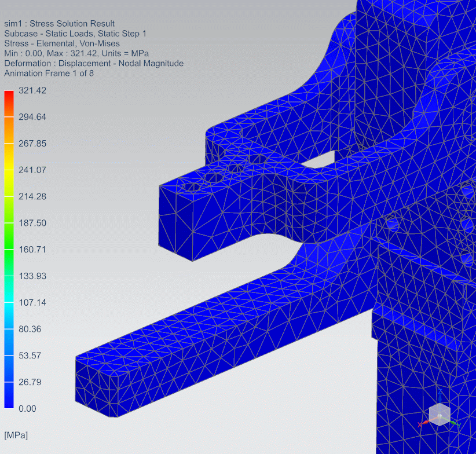Select the end face of the short upper arm
This screenshot has height=454, width=476.
click(175, 223)
